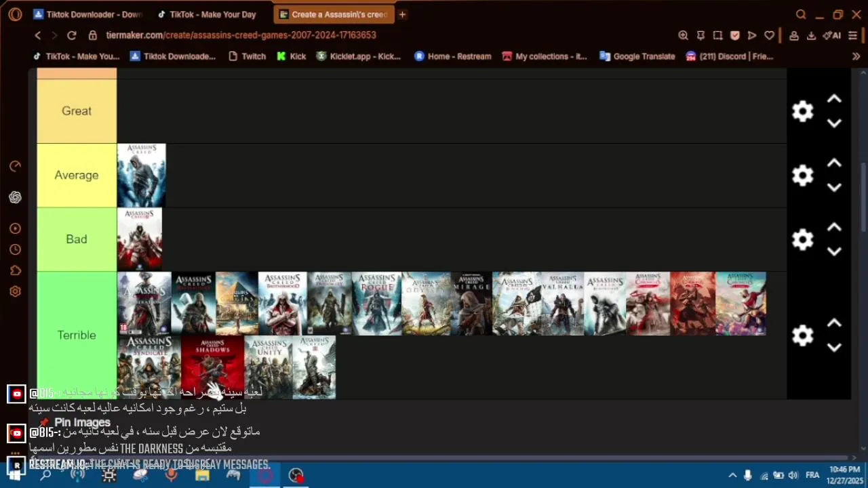
Task: Click the Average tier label
Action: [x=77, y=176]
